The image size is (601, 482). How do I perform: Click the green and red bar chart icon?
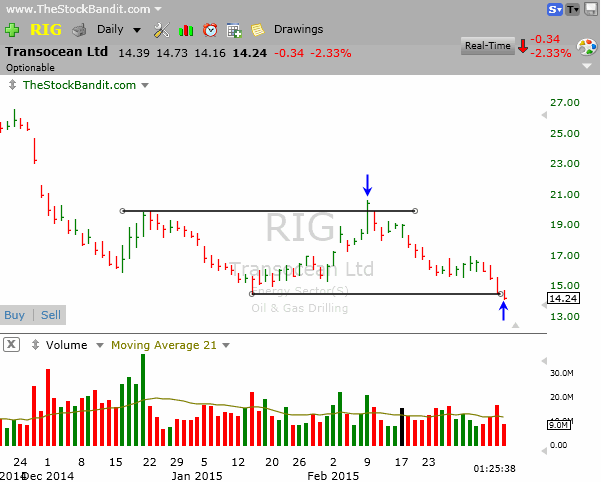tap(186, 30)
